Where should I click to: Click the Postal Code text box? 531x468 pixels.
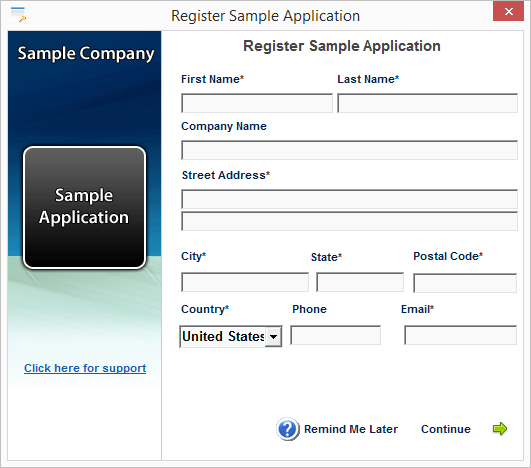click(x=465, y=283)
